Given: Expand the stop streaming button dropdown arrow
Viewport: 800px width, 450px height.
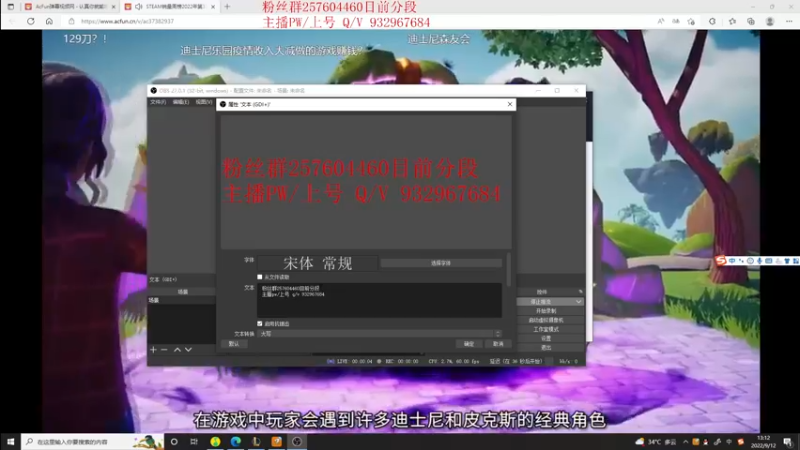Looking at the screenshot, I should [579, 302].
